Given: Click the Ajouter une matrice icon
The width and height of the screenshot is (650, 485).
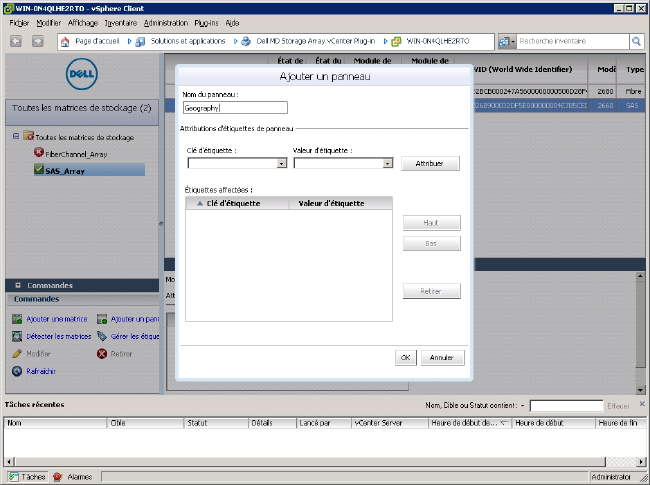Looking at the screenshot, I should [17, 319].
